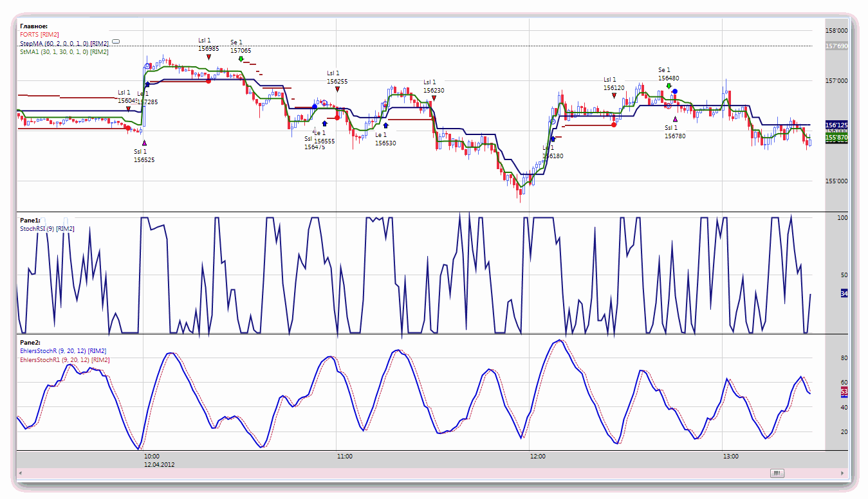
Task: Click the blue arrow above Le 1 156555
Action: coord(324,123)
